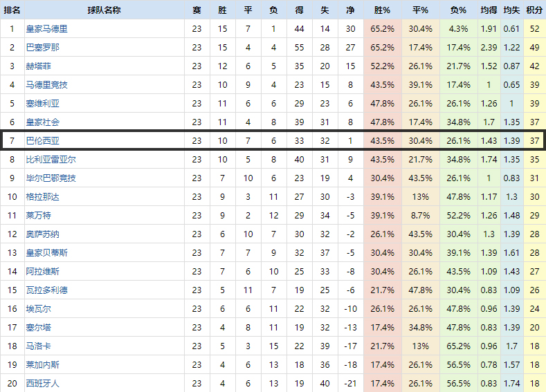This screenshot has width=546, height=392.
Task: Select the 净 goal difference header
Action: (x=350, y=10)
